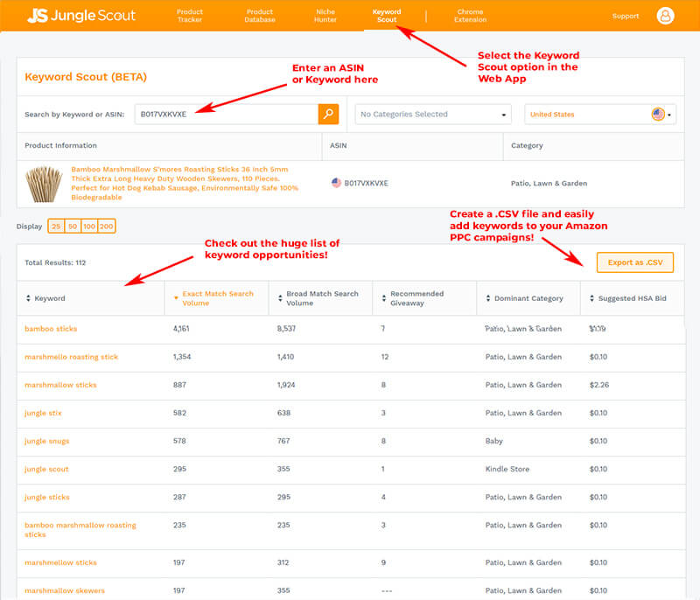Click the bamboo skewers product thumbnail
Image resolution: width=700 pixels, height=600 pixels.
43,183
